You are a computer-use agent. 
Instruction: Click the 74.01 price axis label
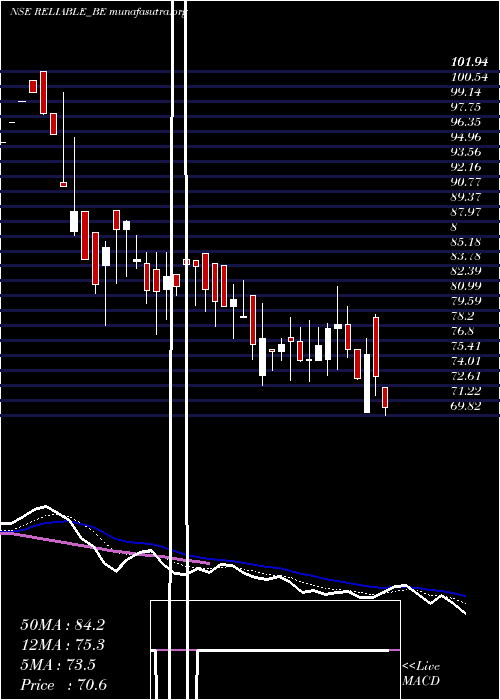click(466, 362)
